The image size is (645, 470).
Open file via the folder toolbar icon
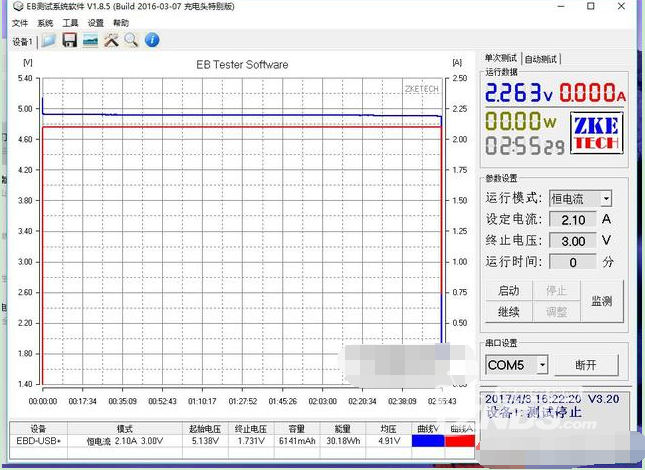49,40
